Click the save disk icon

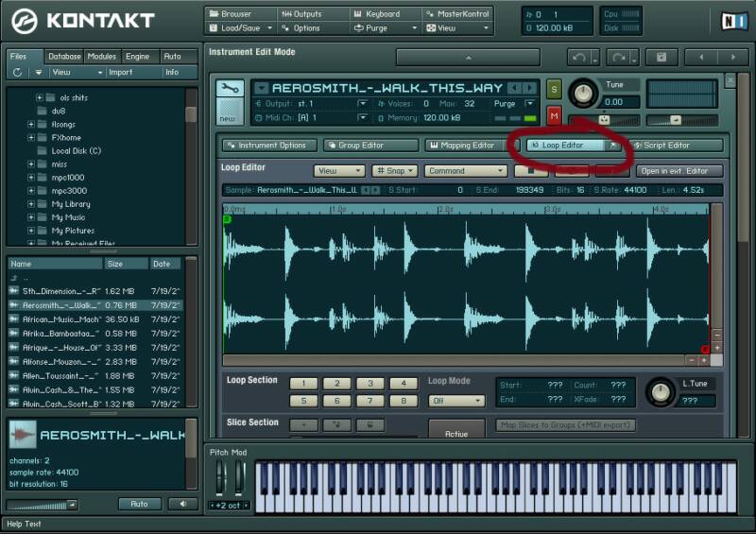(661, 58)
